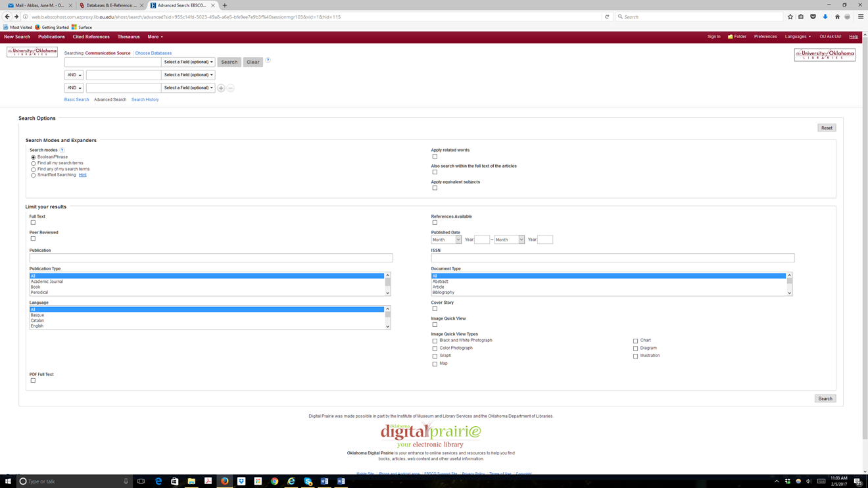868x488 pixels.
Task: Click the search help question mark icon
Action: 268,61
